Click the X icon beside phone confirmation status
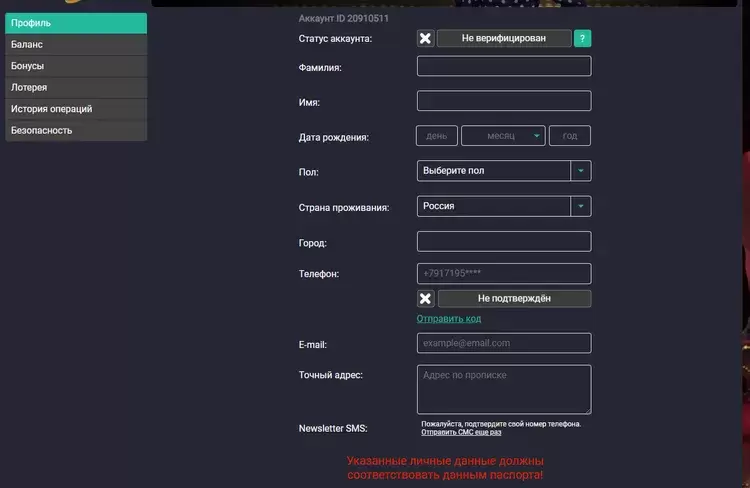Image resolution: width=750 pixels, height=488 pixels. [425, 298]
